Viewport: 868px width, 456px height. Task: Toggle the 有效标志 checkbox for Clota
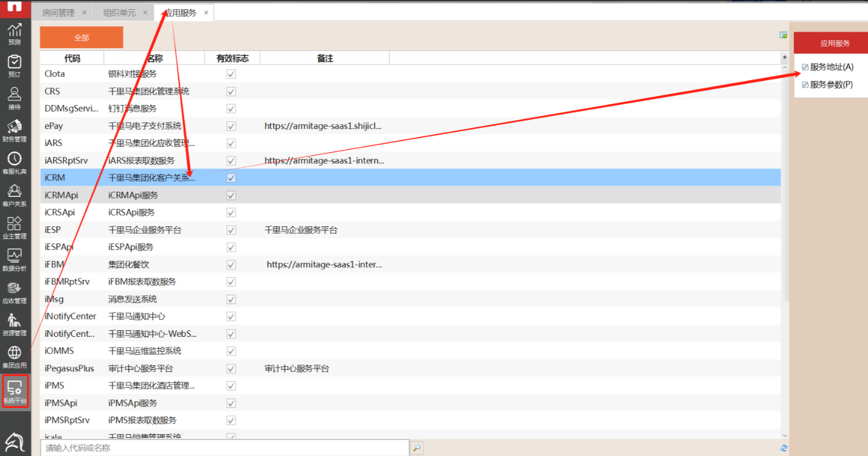(231, 74)
